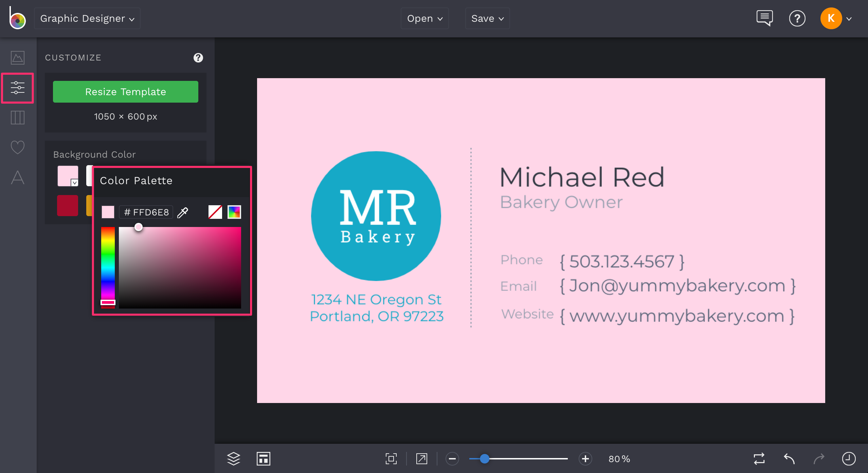Click the Templates/Layouts grid icon

(x=17, y=117)
